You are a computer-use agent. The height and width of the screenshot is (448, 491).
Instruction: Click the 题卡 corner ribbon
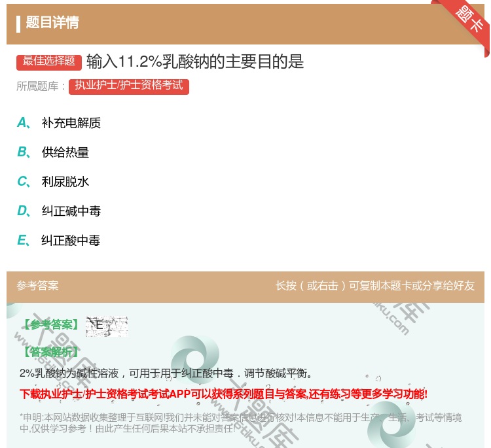(469, 22)
